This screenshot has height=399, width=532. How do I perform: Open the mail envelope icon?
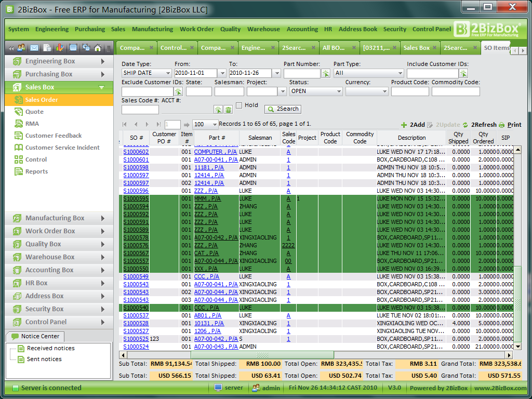34,48
